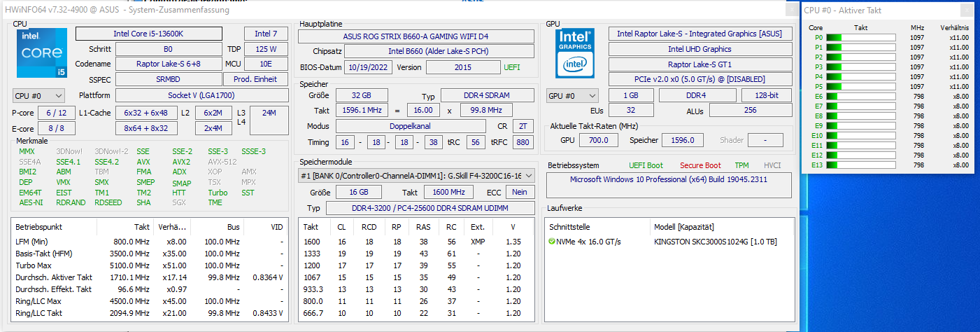Click the DDR4-3200 / PC4-25600 module type field
The image size is (980, 332).
tap(429, 209)
